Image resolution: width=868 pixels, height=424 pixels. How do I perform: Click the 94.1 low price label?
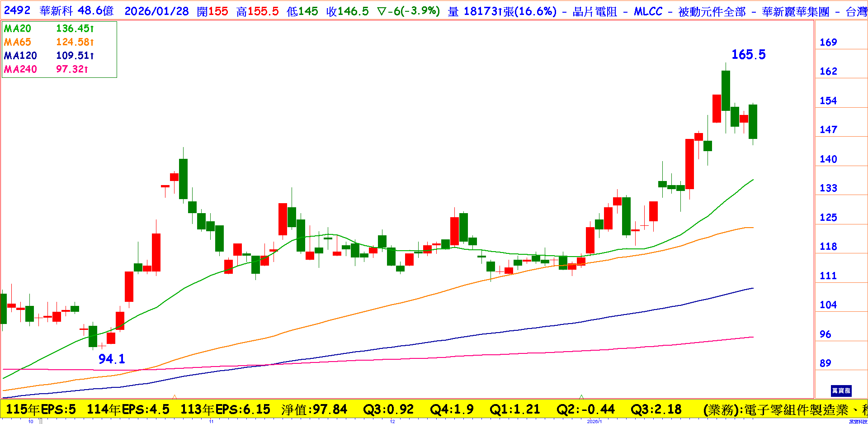pyautogui.click(x=112, y=359)
